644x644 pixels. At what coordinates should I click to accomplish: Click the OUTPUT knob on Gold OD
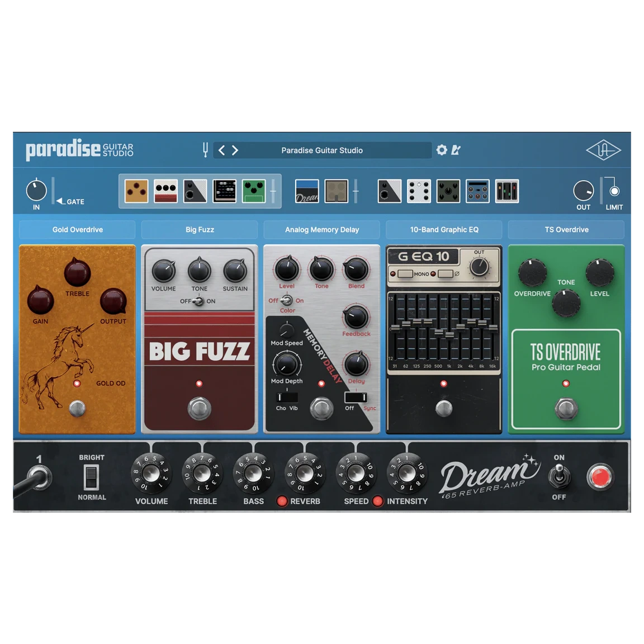pos(113,300)
